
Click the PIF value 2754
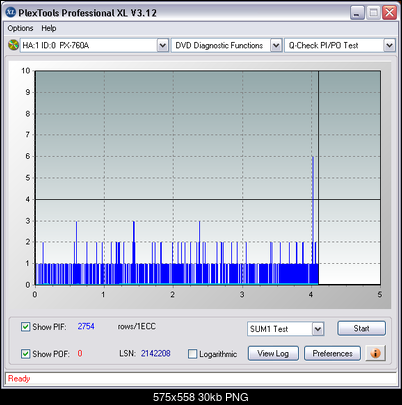coord(86,326)
